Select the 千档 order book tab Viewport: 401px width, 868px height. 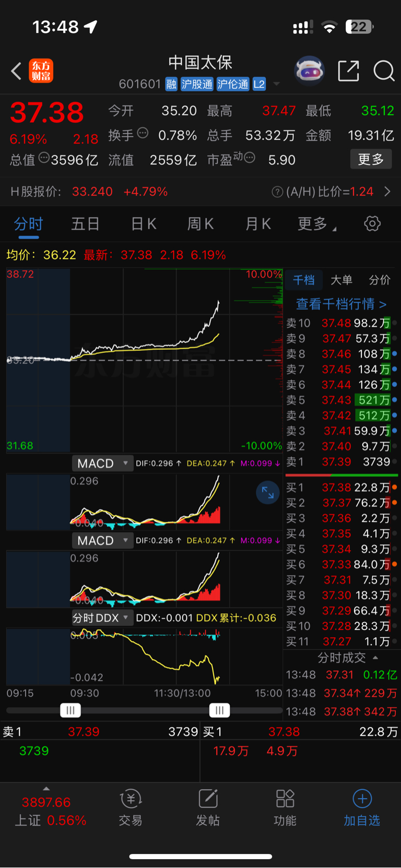click(303, 280)
